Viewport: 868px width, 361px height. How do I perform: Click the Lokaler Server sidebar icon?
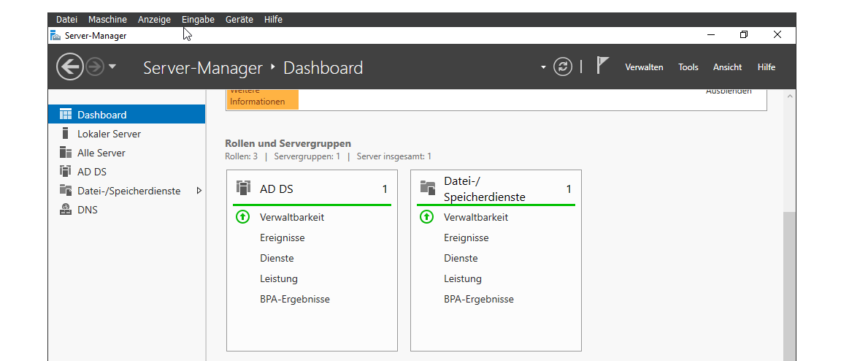65,134
